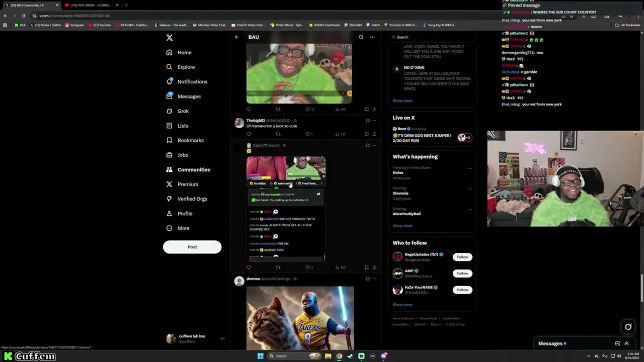644x362 pixels.
Task: Reply to the getoffthespot post
Action: [249, 267]
